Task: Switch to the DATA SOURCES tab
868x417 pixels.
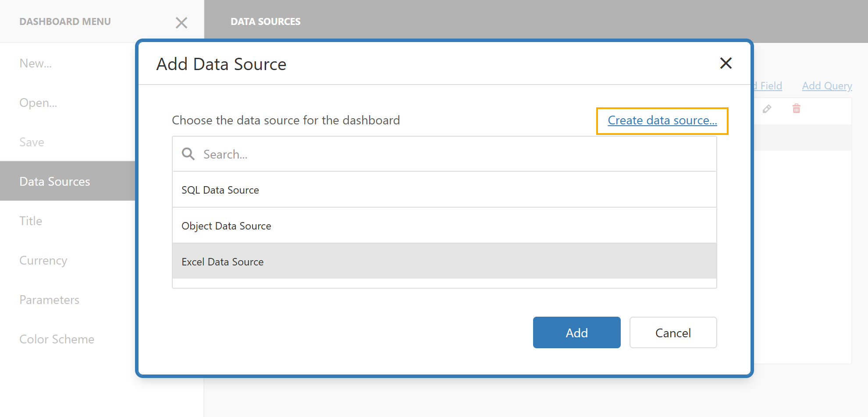Action: (x=266, y=21)
